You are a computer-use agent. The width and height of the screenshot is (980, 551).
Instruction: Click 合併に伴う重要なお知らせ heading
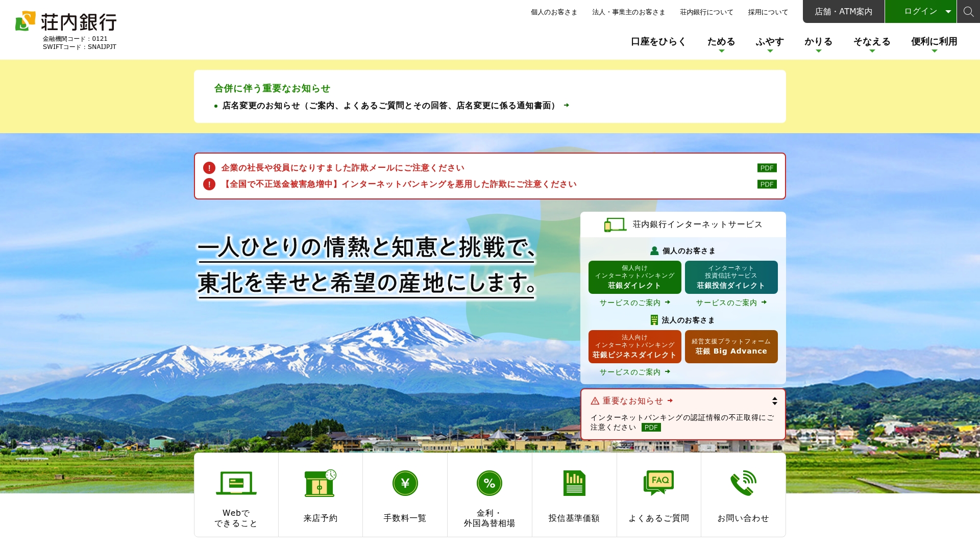[272, 88]
